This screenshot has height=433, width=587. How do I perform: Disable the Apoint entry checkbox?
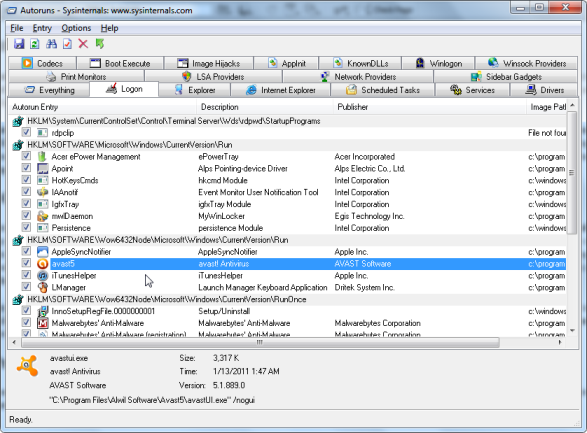pyautogui.click(x=26, y=168)
